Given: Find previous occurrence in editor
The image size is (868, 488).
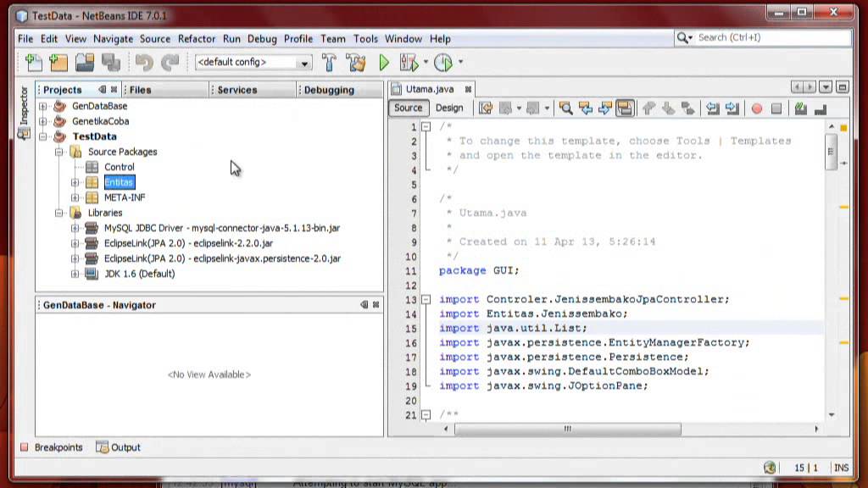Looking at the screenshot, I should tap(585, 108).
